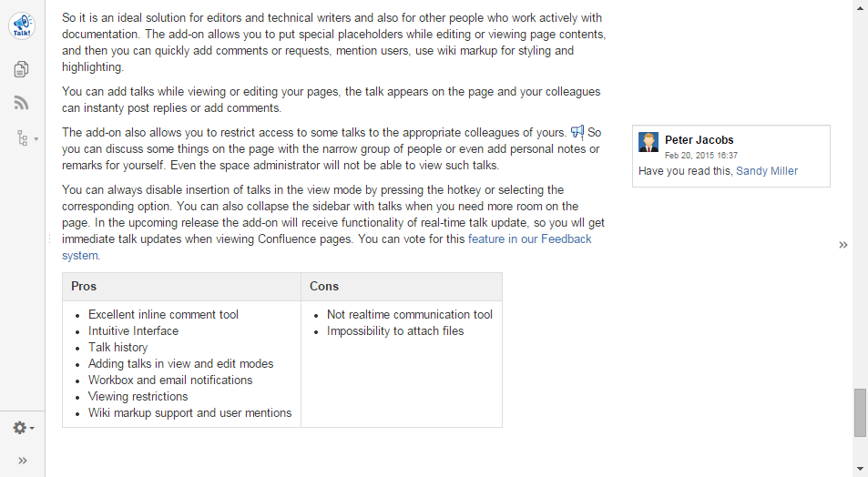Open the space tools gear menu
The image size is (868, 477).
pos(23,427)
